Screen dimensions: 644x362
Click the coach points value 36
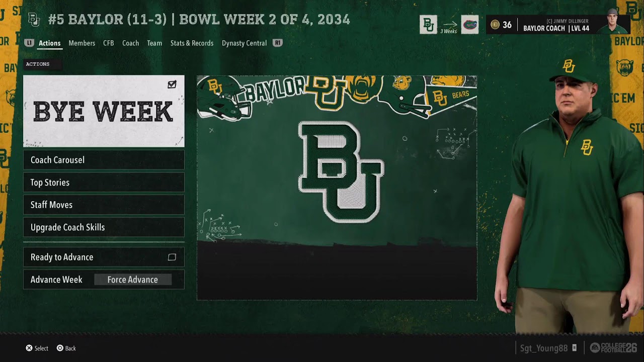[507, 25]
